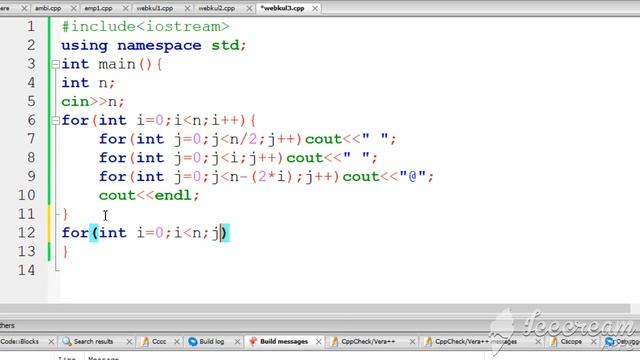Close the ambi.cpp tab
640x360 pixels.
point(73,8)
